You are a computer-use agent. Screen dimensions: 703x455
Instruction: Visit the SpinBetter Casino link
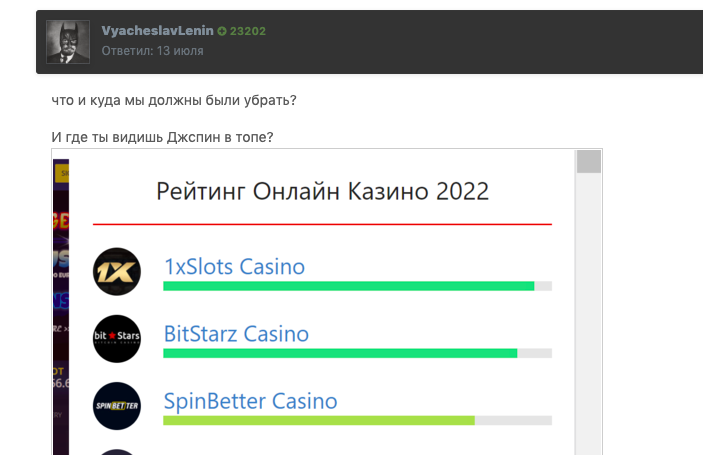pyautogui.click(x=250, y=401)
